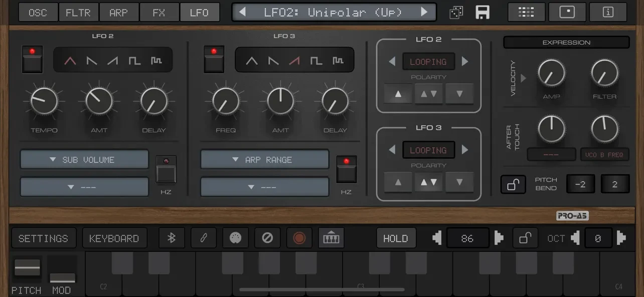This screenshot has width=644, height=297.
Task: Increase octave with right arrow
Action: 621,238
